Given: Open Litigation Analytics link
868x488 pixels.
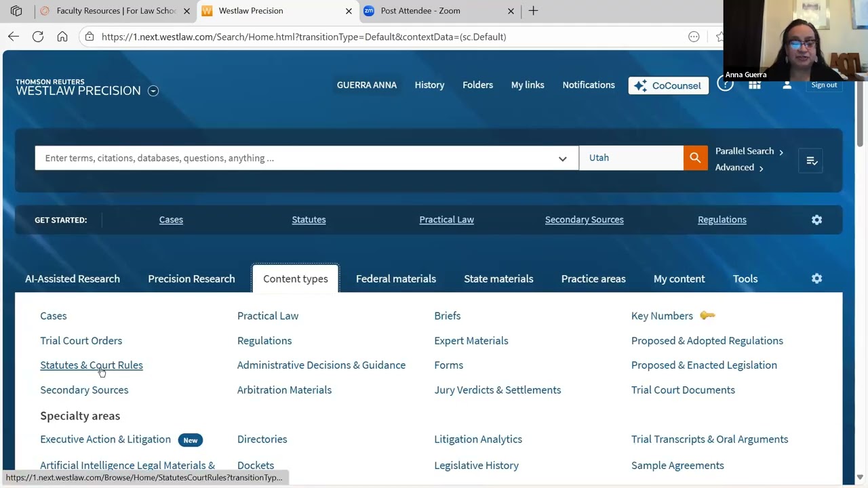Looking at the screenshot, I should [x=478, y=439].
